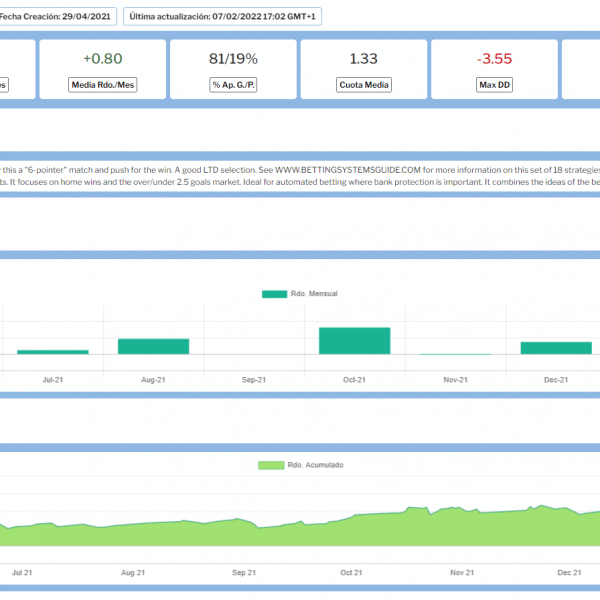Click the Jul-21 bar chart axis label

pyautogui.click(x=53, y=380)
